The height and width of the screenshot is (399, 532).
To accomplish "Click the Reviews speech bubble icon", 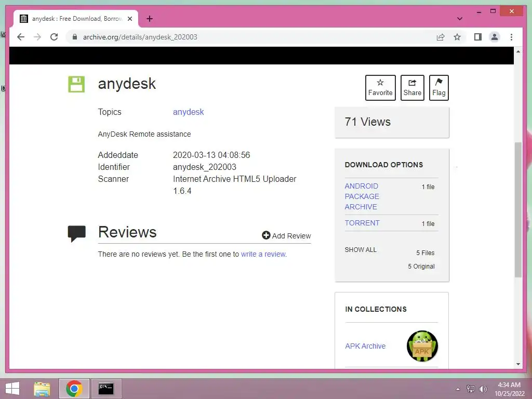I will [76, 233].
